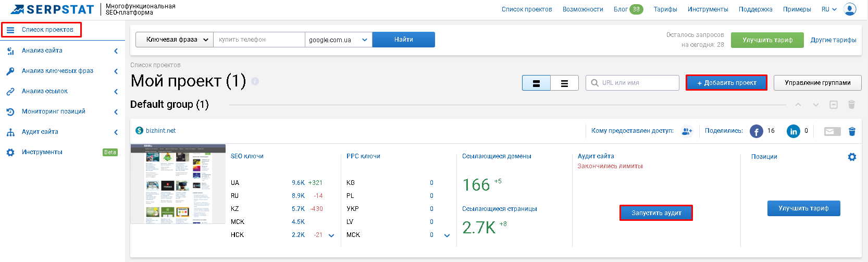Click Добавить проект button
Viewport: 868px width, 262px height.
726,83
